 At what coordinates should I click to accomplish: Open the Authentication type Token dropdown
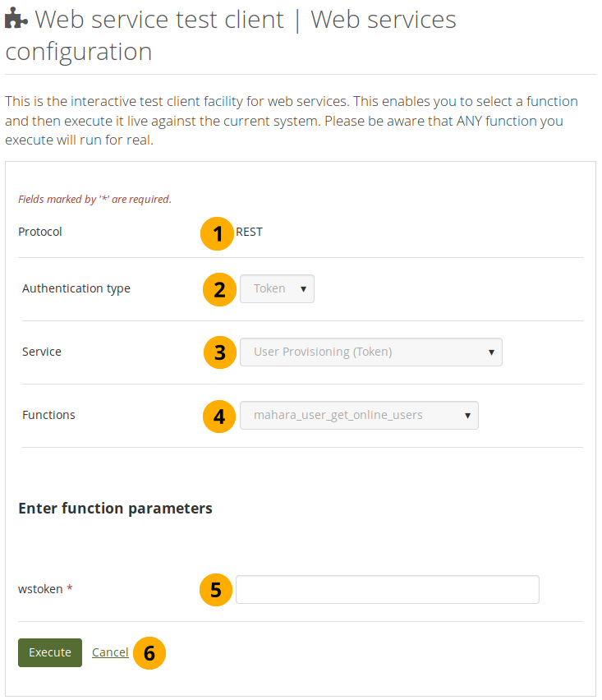pos(277,288)
